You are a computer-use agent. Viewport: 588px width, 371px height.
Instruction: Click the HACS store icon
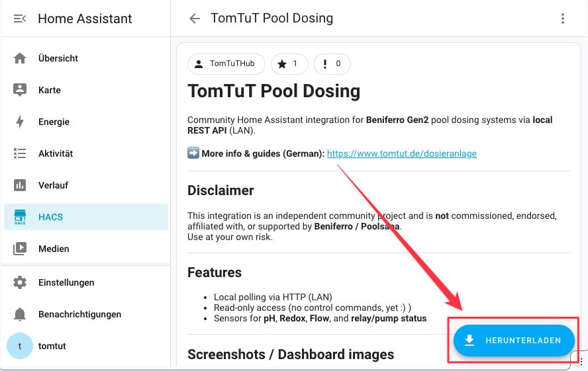point(20,217)
